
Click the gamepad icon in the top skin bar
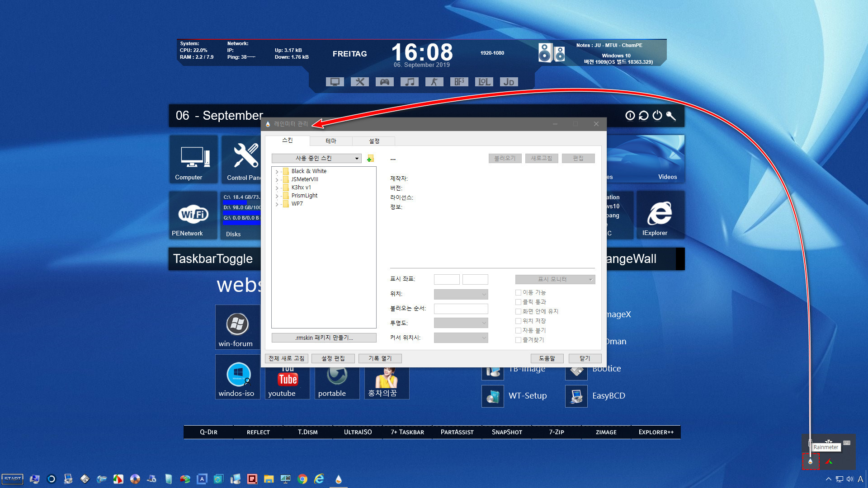click(384, 82)
